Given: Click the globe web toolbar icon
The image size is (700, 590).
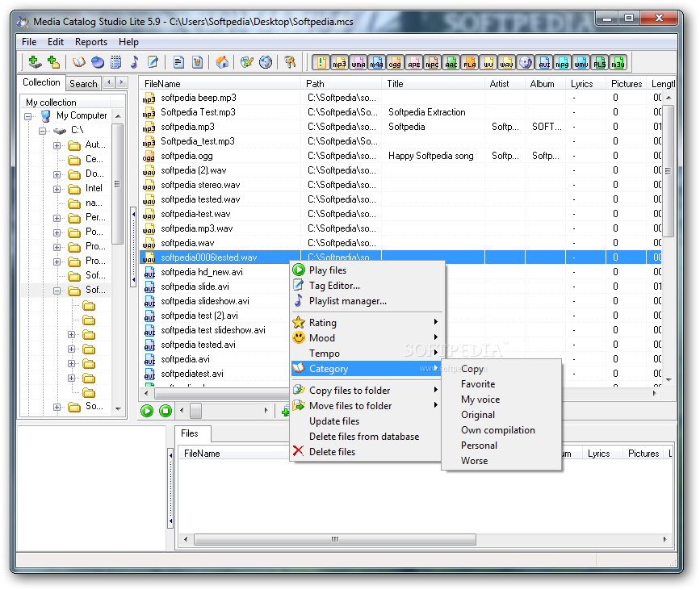Looking at the screenshot, I should (266, 62).
